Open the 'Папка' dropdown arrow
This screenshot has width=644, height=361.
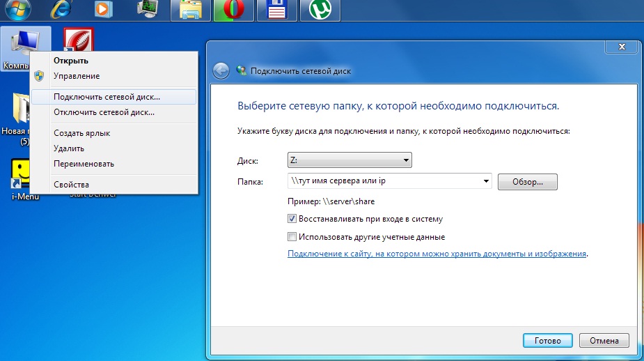[x=486, y=182]
